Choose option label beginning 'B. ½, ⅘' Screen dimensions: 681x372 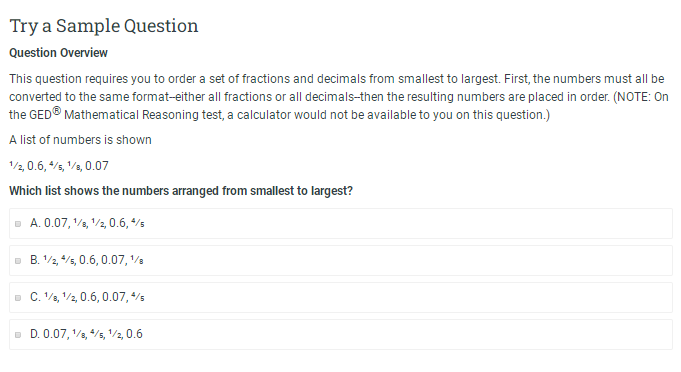pyautogui.click(x=86, y=260)
